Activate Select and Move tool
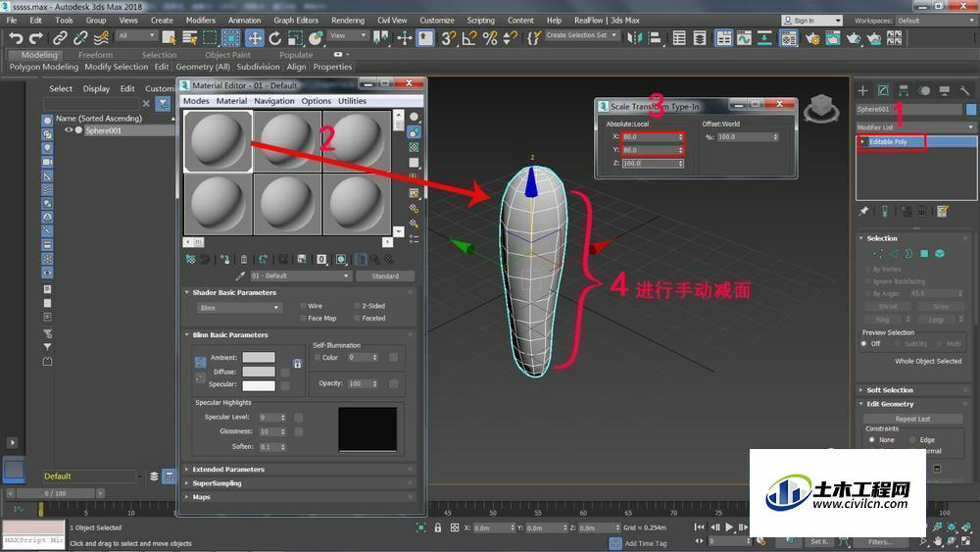 (x=255, y=38)
